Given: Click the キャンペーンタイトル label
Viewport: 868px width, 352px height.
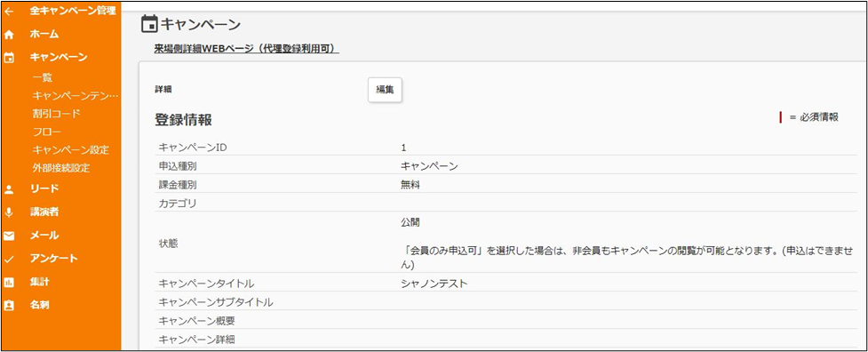Looking at the screenshot, I should pos(206,284).
